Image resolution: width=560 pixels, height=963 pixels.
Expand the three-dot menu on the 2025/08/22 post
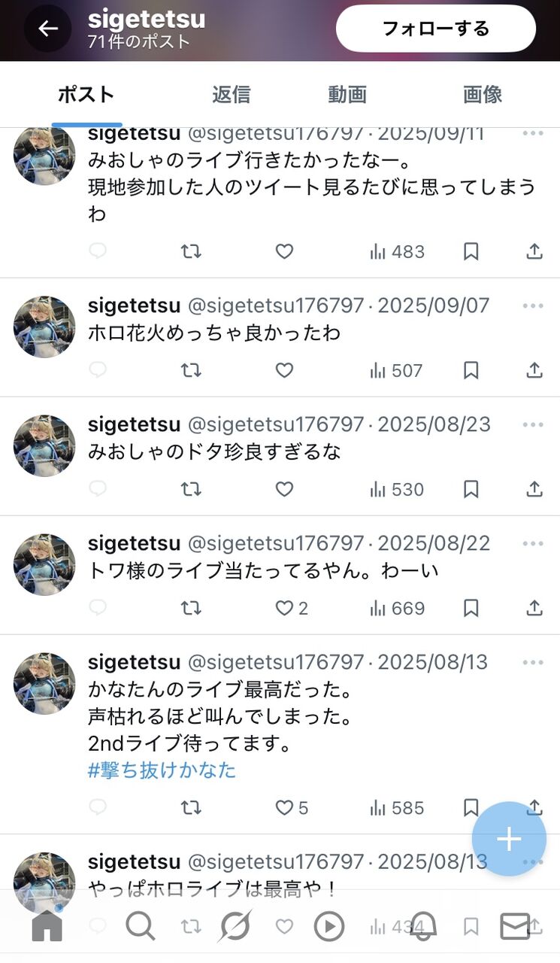pos(533,544)
